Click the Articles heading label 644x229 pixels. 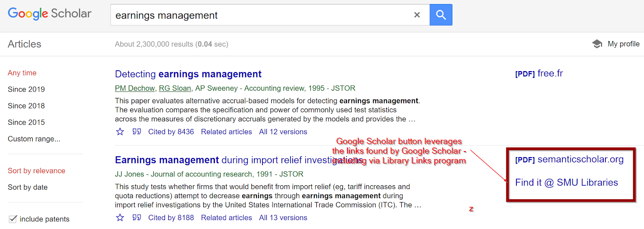click(x=25, y=44)
